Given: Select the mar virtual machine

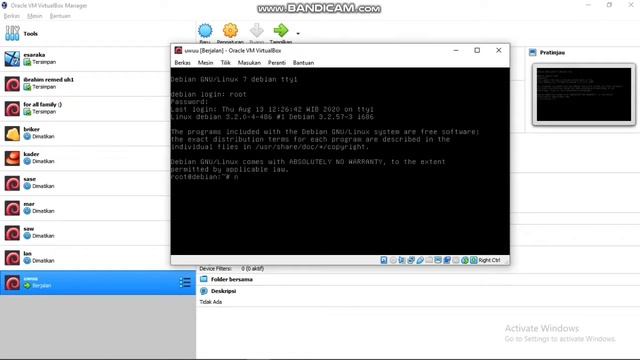Looking at the screenshot, I should point(98,208).
